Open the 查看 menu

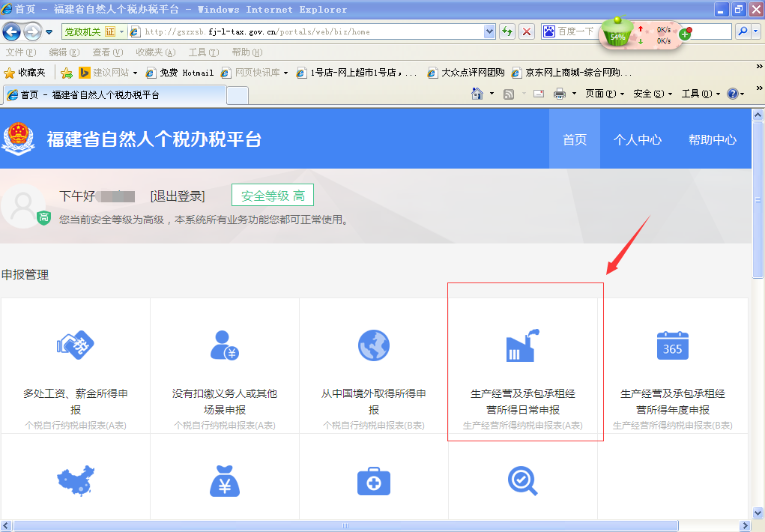(108, 52)
